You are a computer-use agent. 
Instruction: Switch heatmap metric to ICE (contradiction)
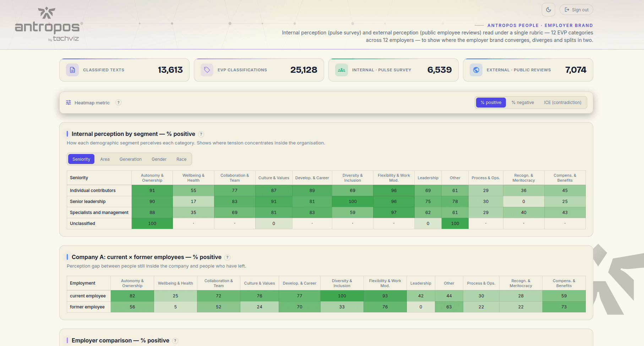(563, 103)
